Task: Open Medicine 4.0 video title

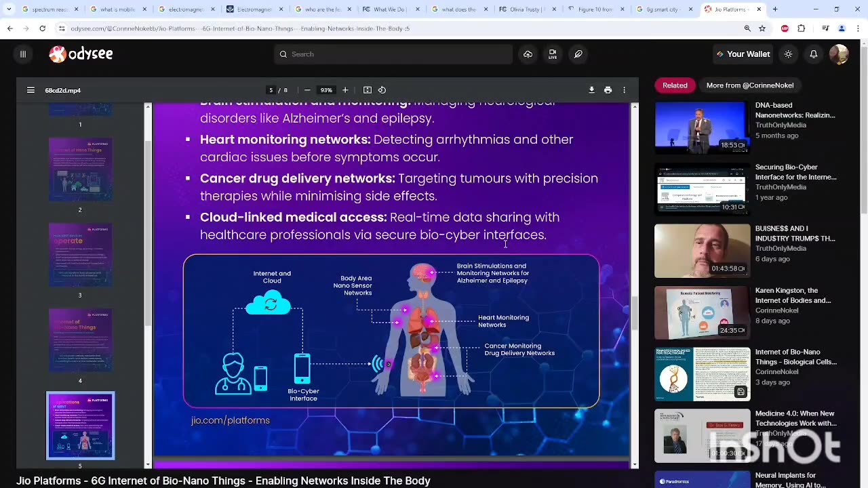Action: pos(796,418)
